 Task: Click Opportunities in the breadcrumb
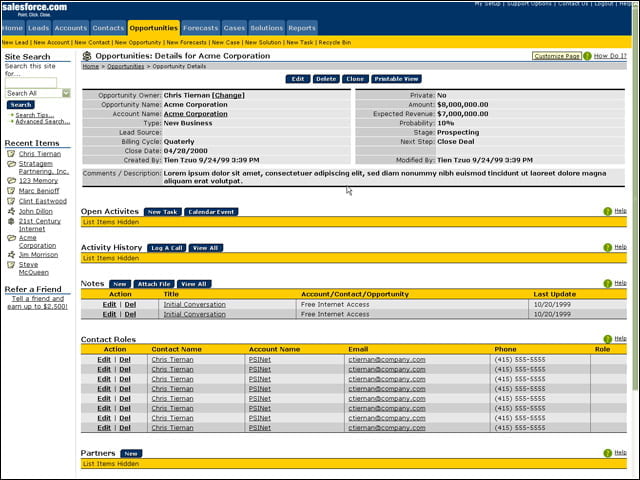[126, 67]
